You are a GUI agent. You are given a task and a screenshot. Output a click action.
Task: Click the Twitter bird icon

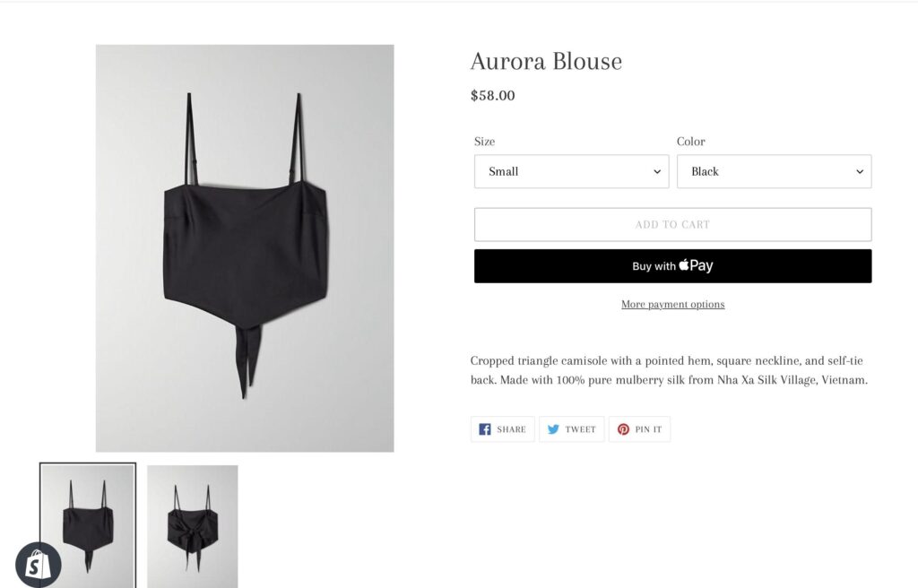(552, 429)
